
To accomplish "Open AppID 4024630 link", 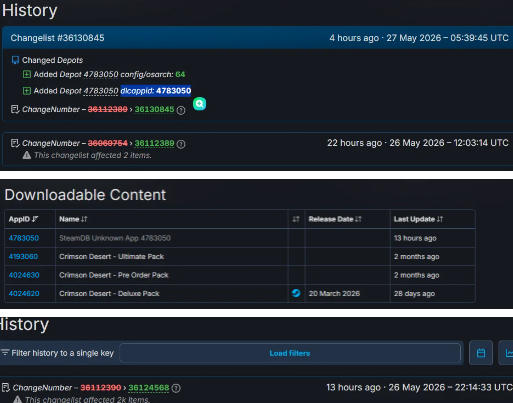I will (x=24, y=275).
